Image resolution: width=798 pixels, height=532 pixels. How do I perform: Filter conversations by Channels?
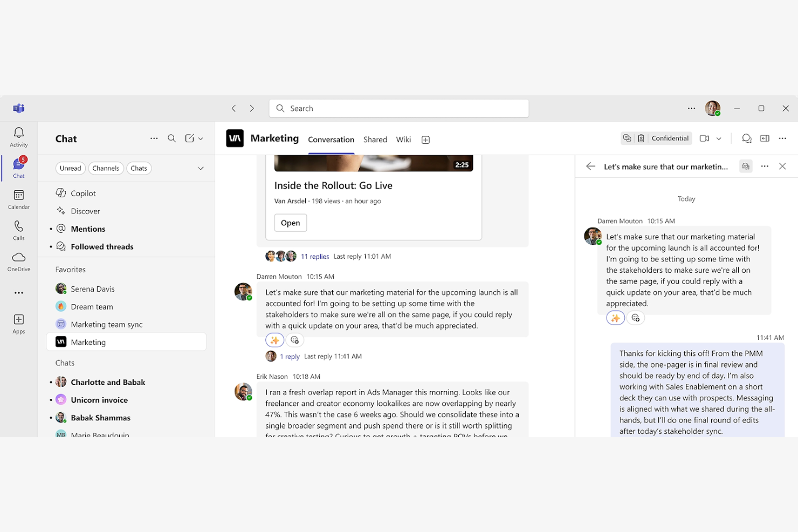tap(106, 168)
